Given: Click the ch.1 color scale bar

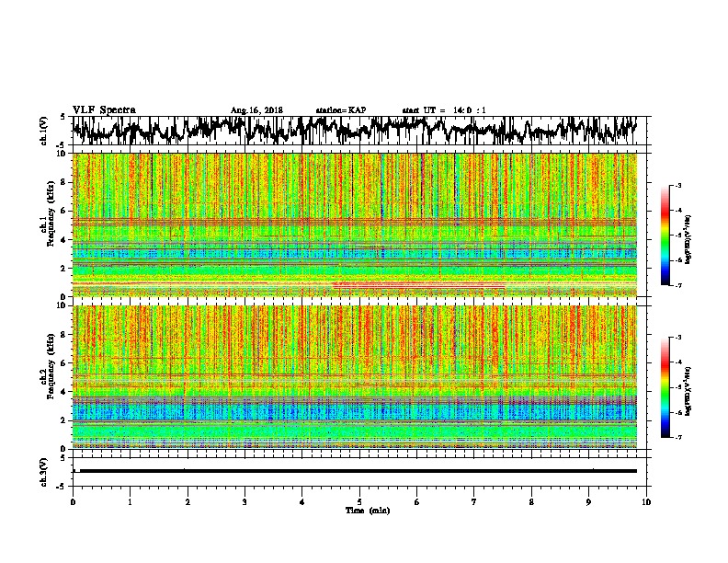Looking at the screenshot, I should pyautogui.click(x=665, y=236).
